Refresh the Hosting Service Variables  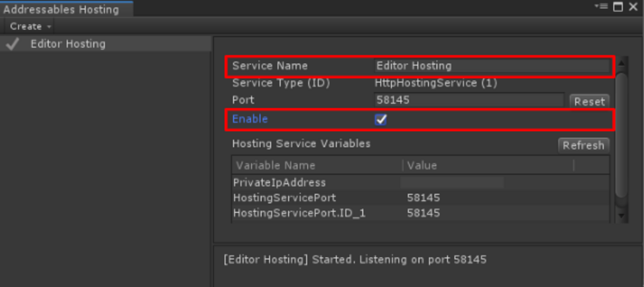(x=584, y=145)
